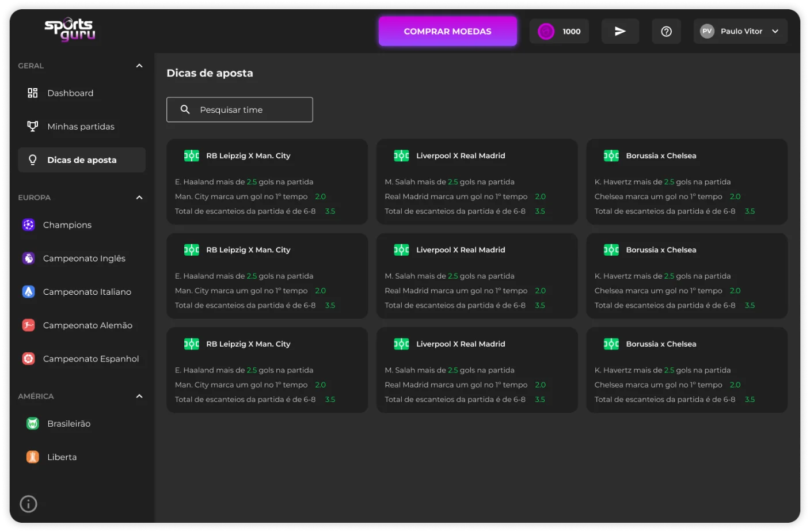Click the Campeonato Inglês league icon
This screenshot has height=532, width=810.
pos(28,258)
